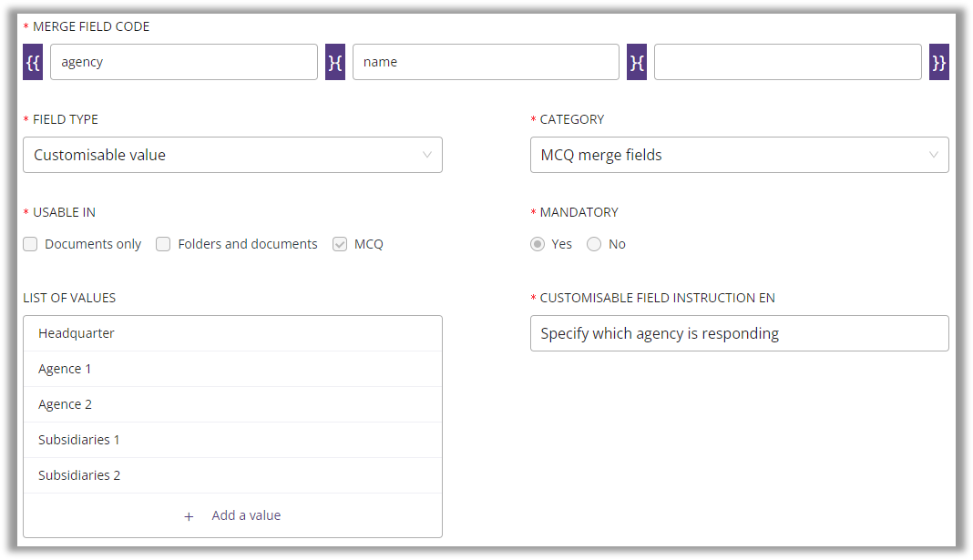Click the opening double-brace icon
973x560 pixels.
click(x=33, y=62)
